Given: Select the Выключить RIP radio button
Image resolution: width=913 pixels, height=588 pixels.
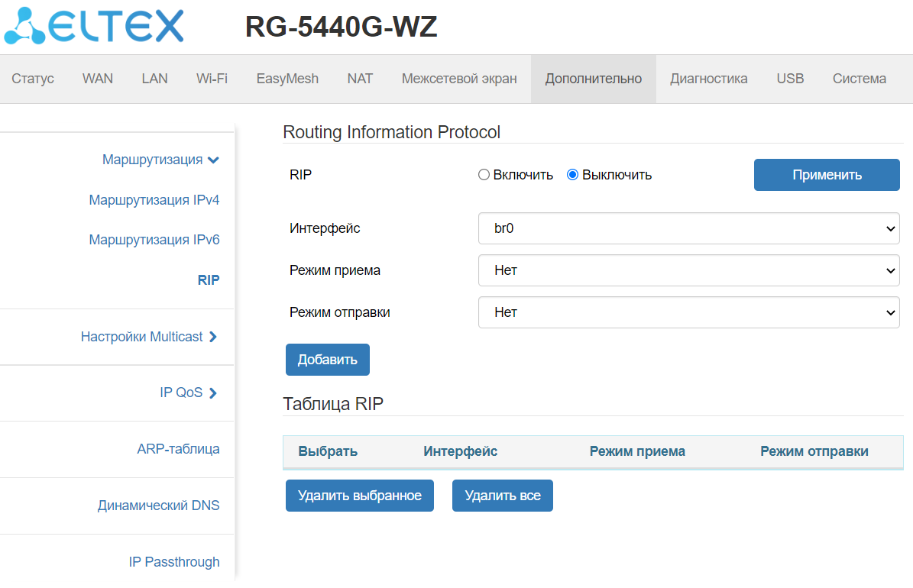Looking at the screenshot, I should pos(572,175).
